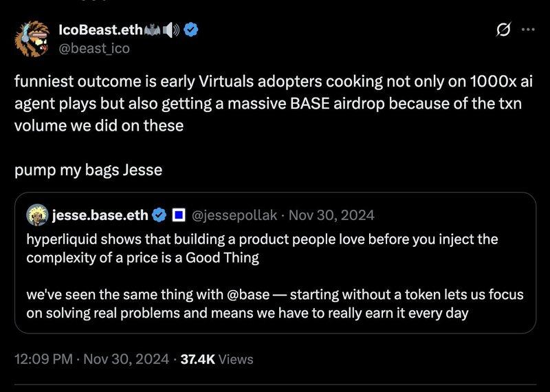550x392 pixels.
Task: Click the blue verified badge beside IcoBeast.eth
Action: (191, 30)
